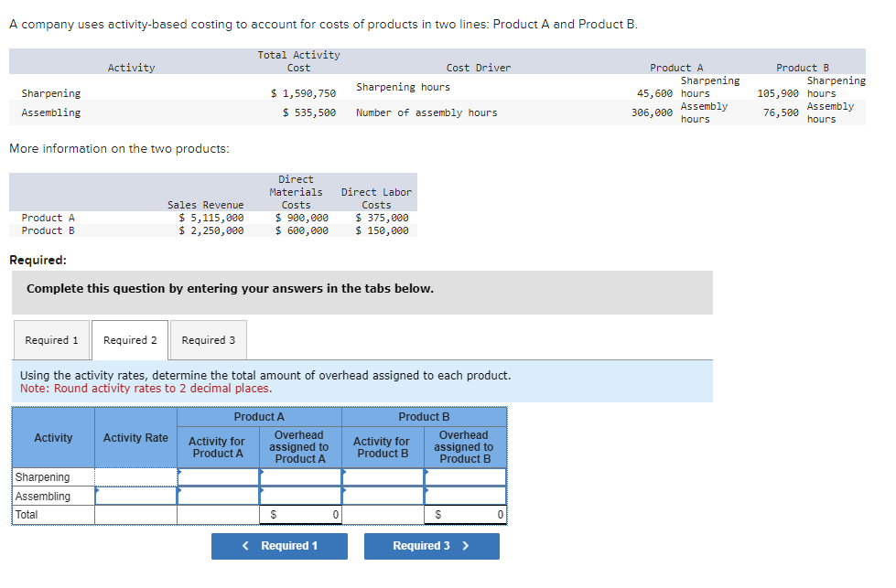This screenshot has height=588, width=896.
Task: Click the Total overhead cell for Product A
Action: [300, 514]
